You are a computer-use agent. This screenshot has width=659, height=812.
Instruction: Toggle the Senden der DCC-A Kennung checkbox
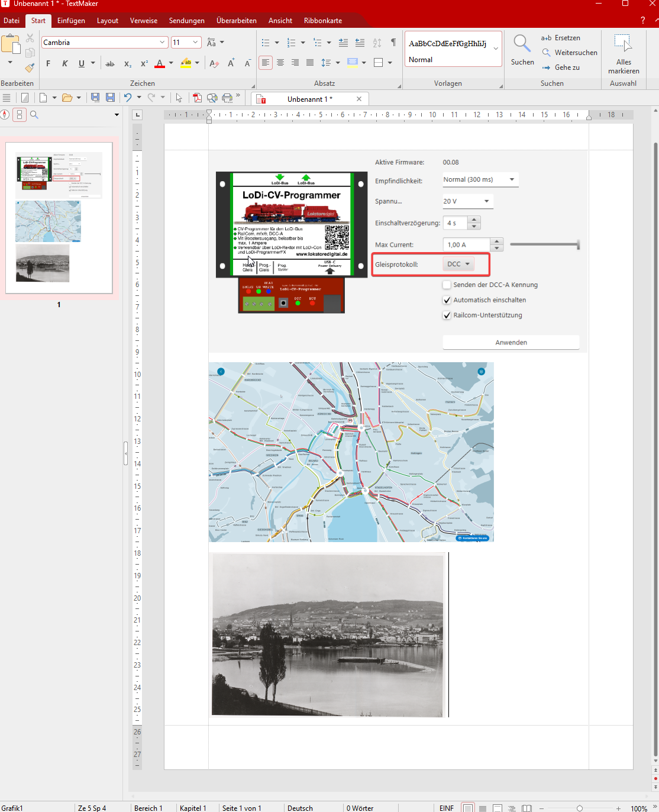[x=447, y=285]
